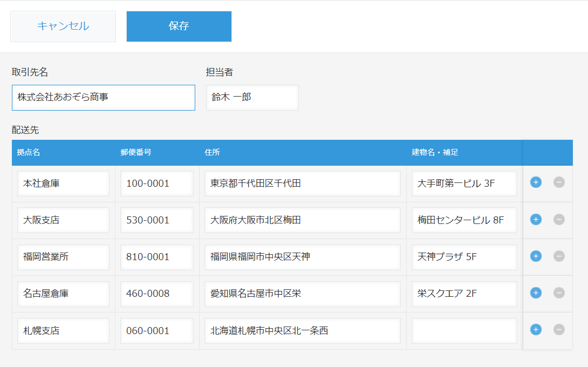Add a row after 名古屋倉庫
The image size is (588, 367).
point(536,293)
